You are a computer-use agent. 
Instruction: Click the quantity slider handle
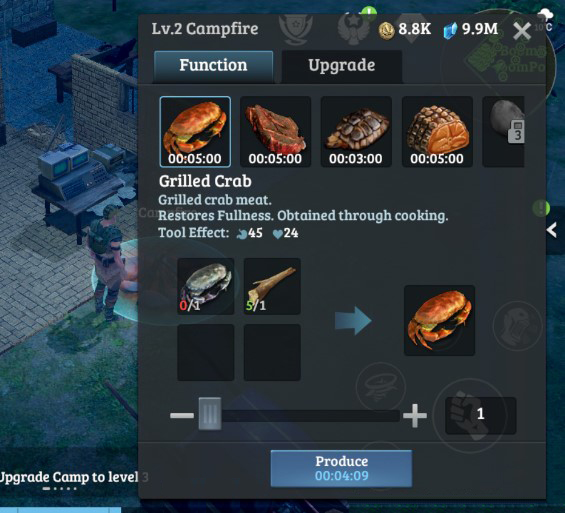210,414
